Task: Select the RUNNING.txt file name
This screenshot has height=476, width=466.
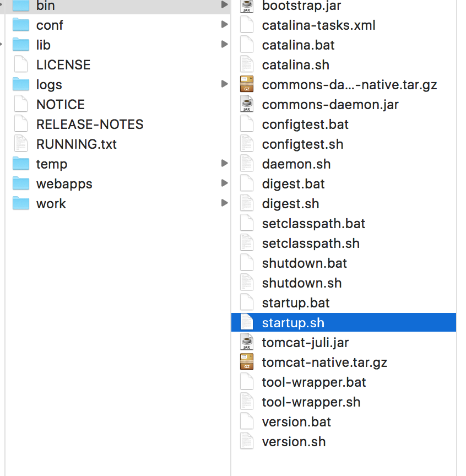Action: point(77,144)
